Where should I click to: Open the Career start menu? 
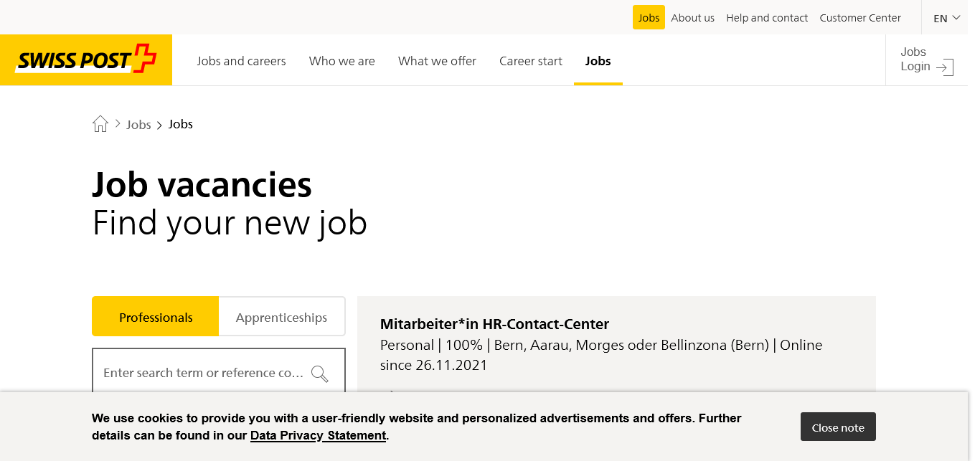[531, 61]
